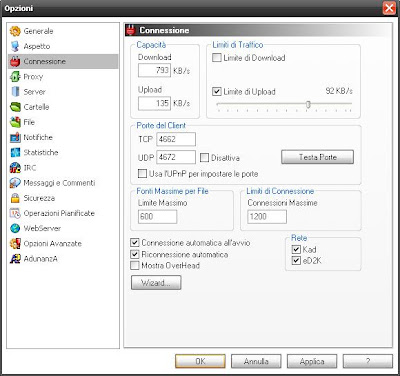Open the Statistiche section

tap(63, 152)
